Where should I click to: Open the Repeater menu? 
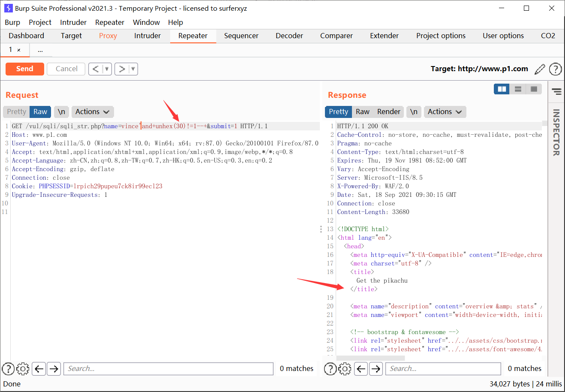110,22
